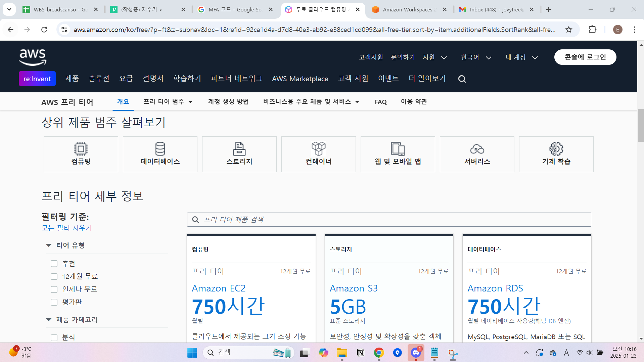Click the re:Invent button
The image size is (644, 362).
[37, 79]
